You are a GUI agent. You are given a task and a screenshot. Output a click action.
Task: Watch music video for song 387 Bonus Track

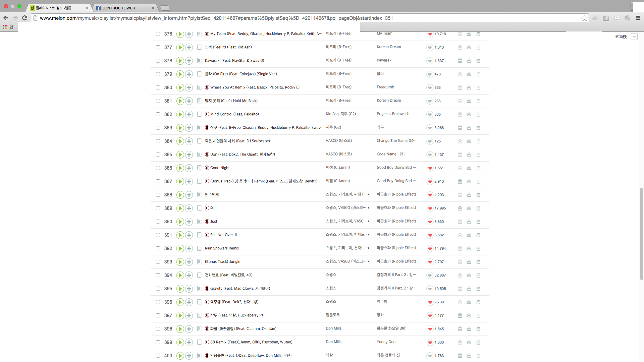point(460,181)
